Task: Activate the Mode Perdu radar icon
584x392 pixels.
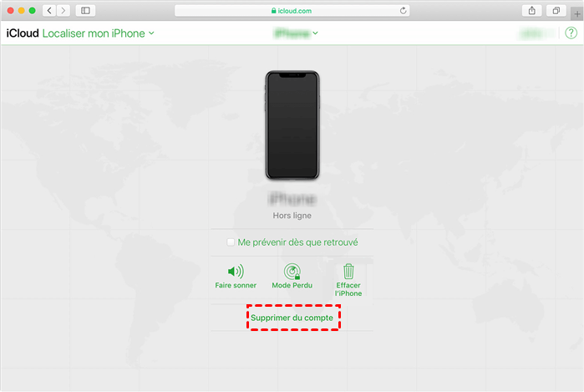Action: click(x=292, y=272)
